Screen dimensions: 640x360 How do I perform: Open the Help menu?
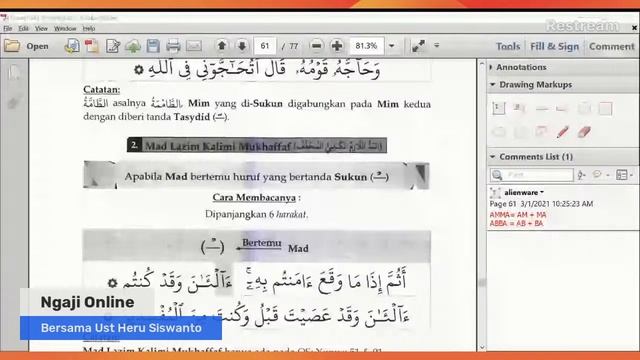pyautogui.click(x=89, y=29)
